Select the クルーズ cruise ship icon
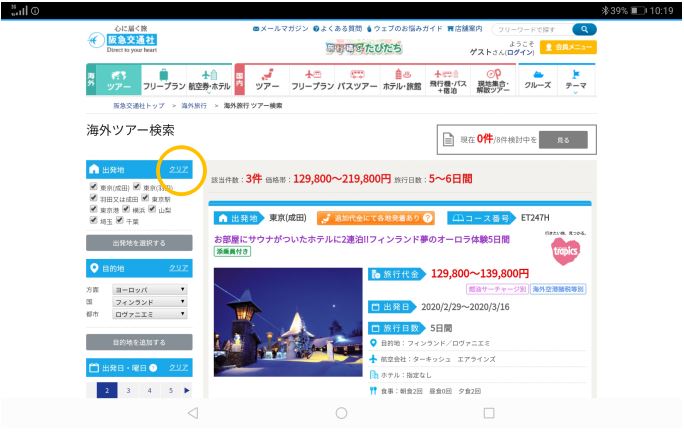The width and height of the screenshot is (684, 438). (538, 80)
